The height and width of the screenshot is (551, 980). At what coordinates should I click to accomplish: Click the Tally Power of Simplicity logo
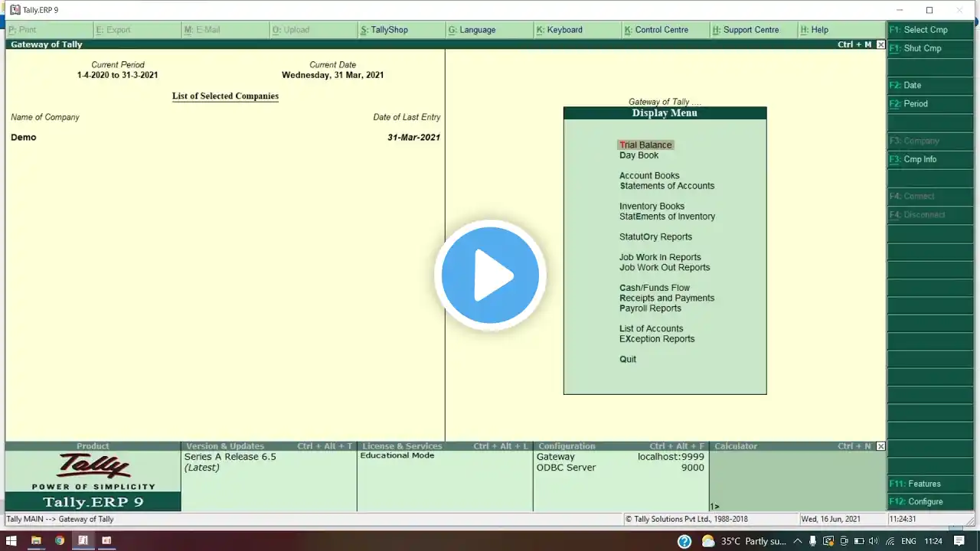[93, 471]
